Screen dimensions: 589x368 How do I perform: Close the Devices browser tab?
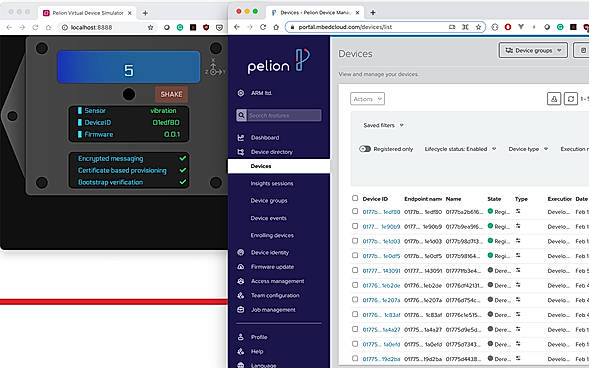tap(357, 12)
